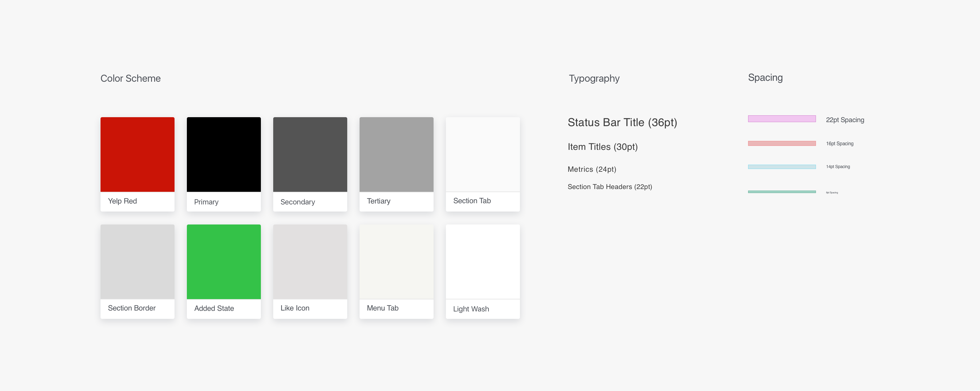Select the Tertiary gray swatch
980x391 pixels.
coord(397,154)
